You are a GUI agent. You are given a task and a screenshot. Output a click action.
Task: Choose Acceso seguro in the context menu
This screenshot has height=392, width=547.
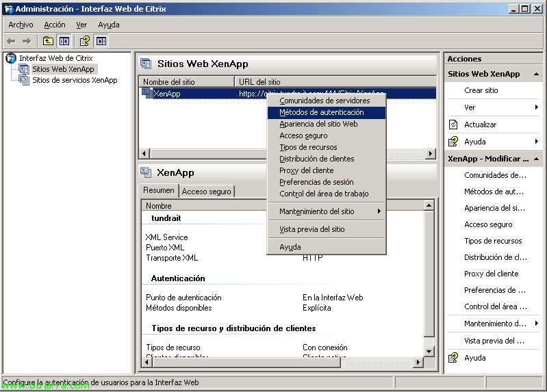click(x=327, y=135)
